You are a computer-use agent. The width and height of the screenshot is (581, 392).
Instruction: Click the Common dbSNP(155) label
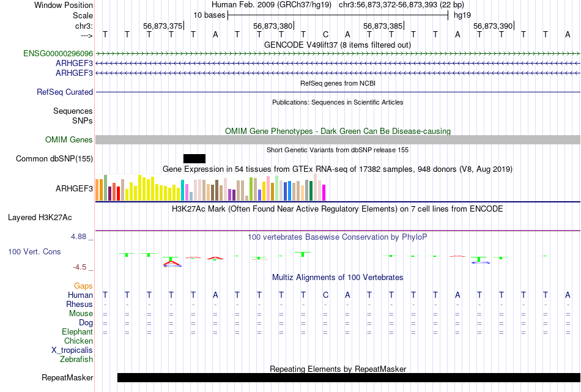coord(54,158)
